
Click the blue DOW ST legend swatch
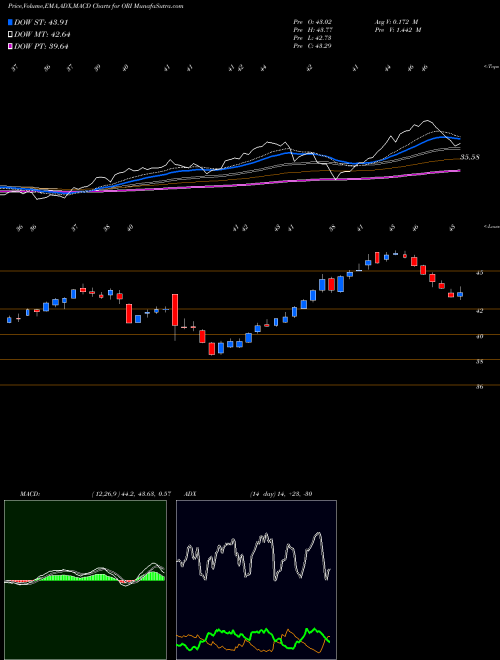(x=11, y=22)
